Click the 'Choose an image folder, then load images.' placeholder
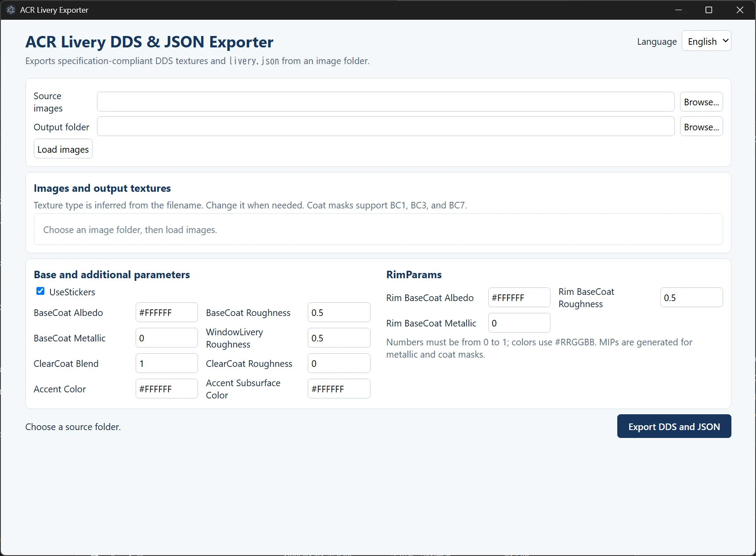This screenshot has width=756, height=556. (x=130, y=230)
